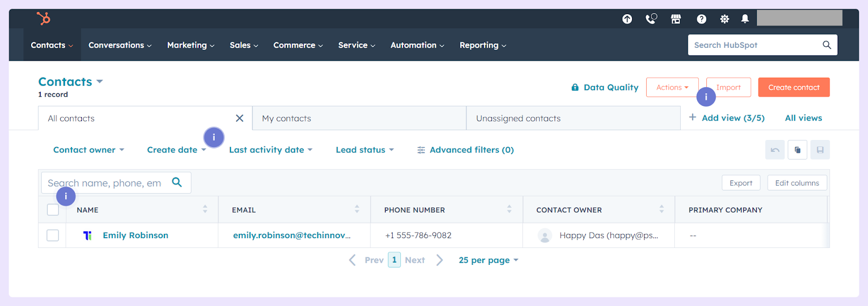Click the clone view icon

[797, 150]
